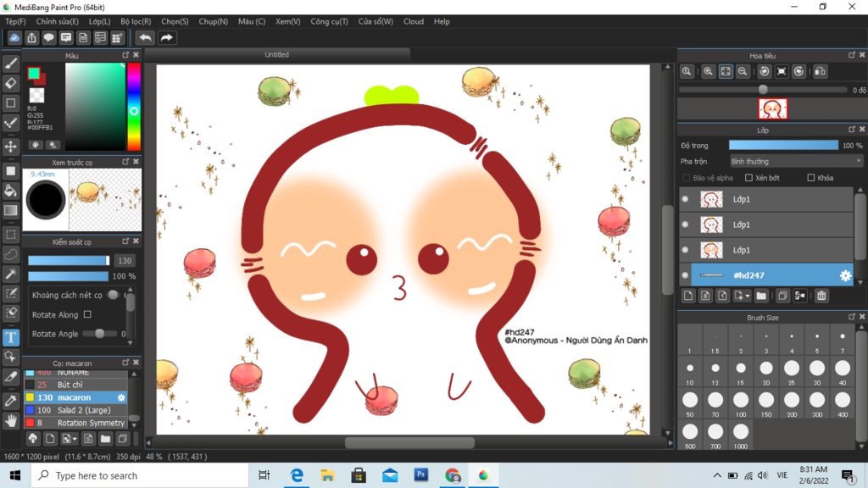Open Photoshop from the taskbar

pos(420,475)
